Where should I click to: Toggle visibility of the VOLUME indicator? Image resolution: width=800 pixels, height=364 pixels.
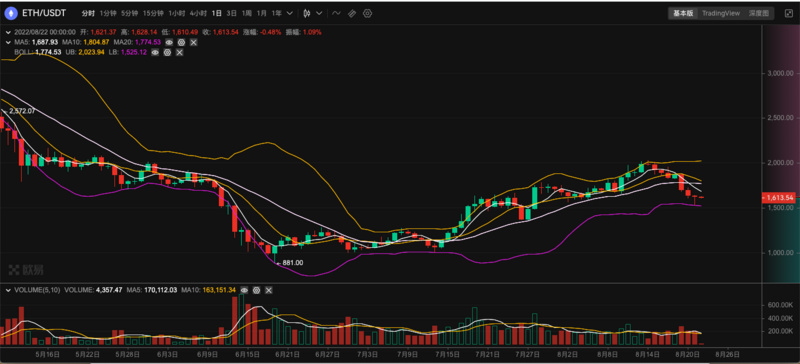coord(244,290)
